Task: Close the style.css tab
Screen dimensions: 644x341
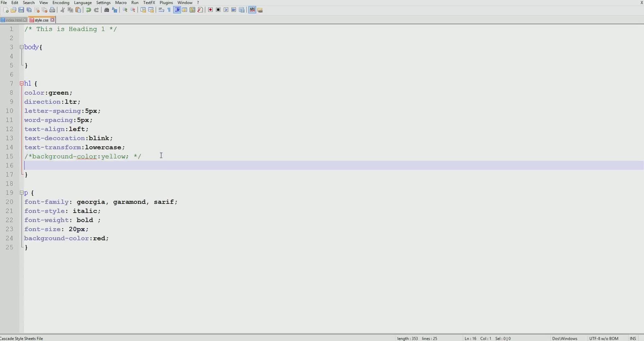Action: coord(53,20)
